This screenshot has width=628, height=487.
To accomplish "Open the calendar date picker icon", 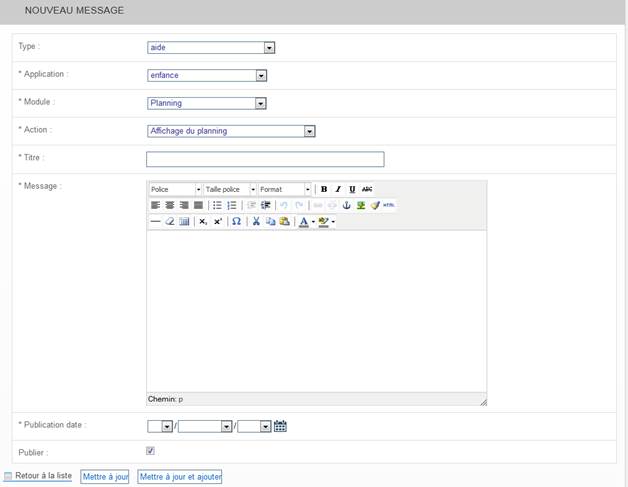I will tap(281, 426).
